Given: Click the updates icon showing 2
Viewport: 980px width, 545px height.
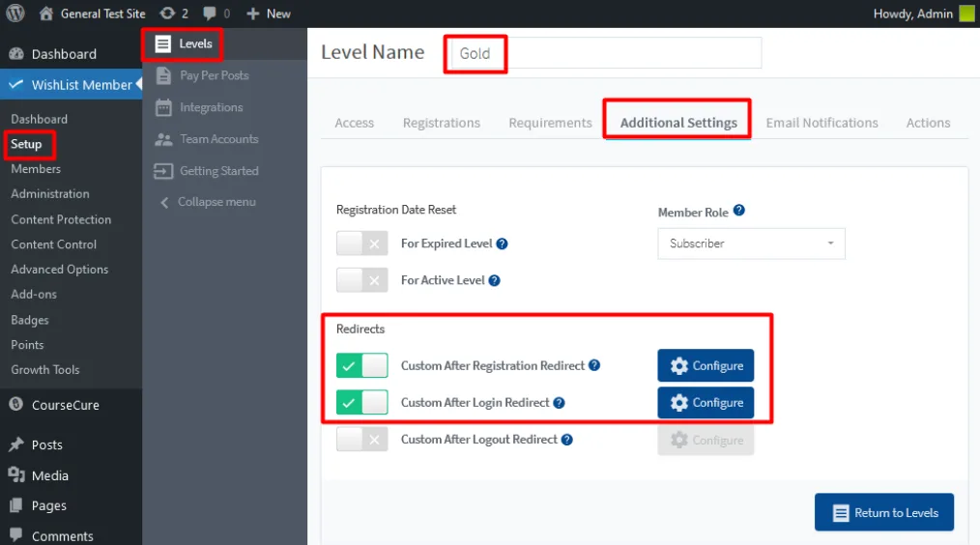Looking at the screenshot, I should coord(167,14).
